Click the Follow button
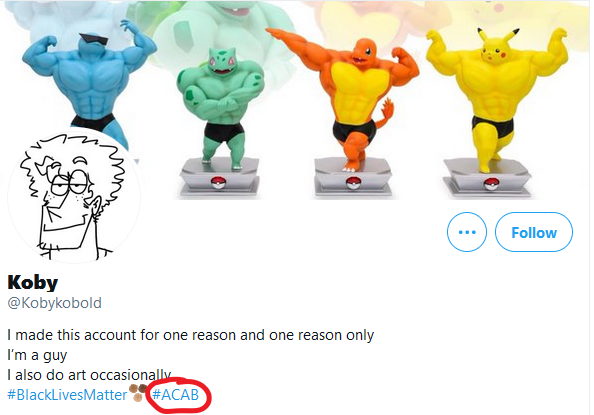The width and height of the screenshot is (594, 415). coord(533,232)
